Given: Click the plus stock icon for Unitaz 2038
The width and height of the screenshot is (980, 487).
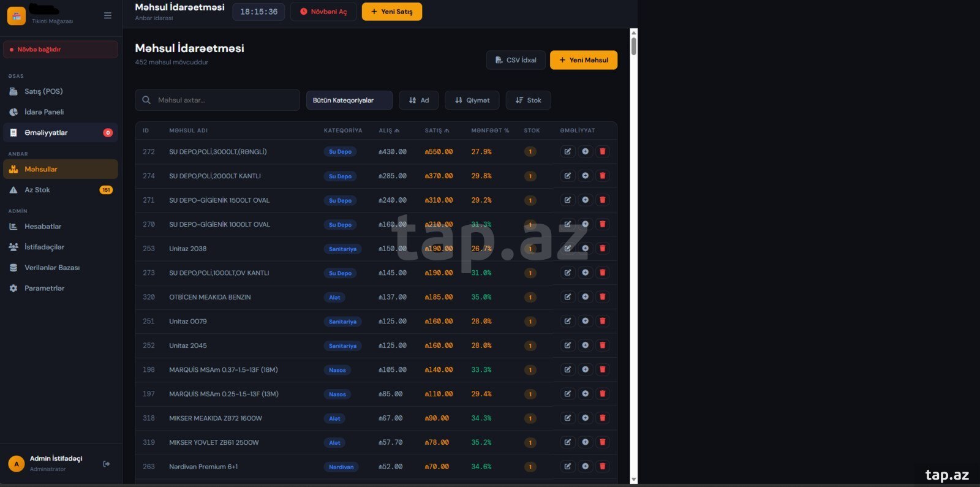Looking at the screenshot, I should click(x=585, y=248).
